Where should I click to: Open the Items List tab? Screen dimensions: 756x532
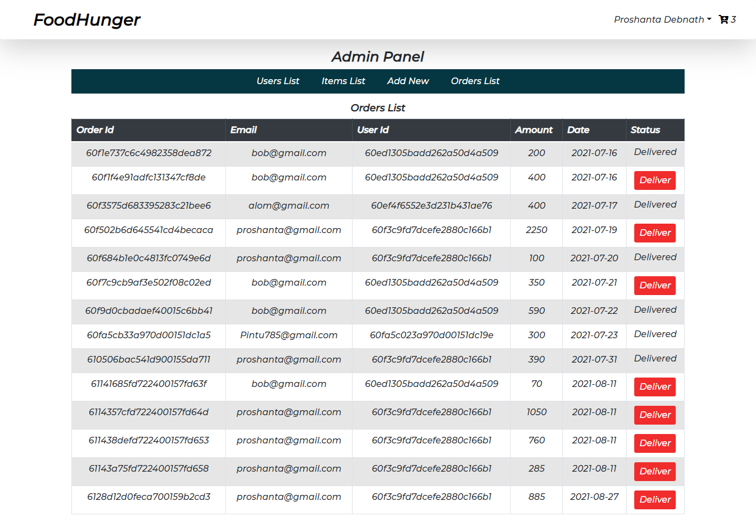coord(343,81)
